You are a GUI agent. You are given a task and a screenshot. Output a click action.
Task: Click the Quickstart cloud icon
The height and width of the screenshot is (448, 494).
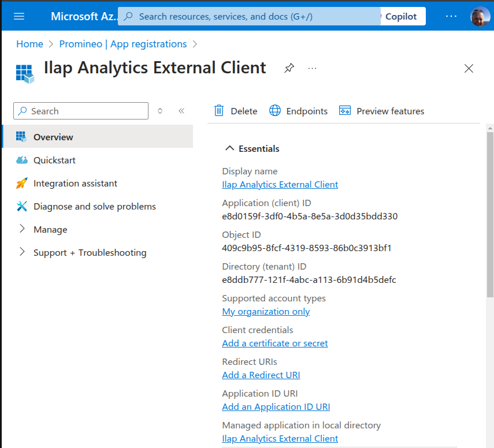tap(22, 160)
